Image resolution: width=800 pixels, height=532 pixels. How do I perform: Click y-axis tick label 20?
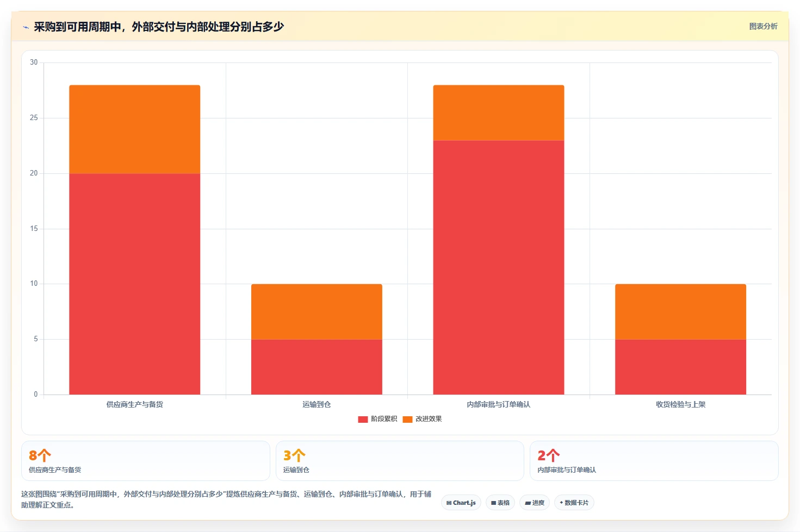(34, 173)
